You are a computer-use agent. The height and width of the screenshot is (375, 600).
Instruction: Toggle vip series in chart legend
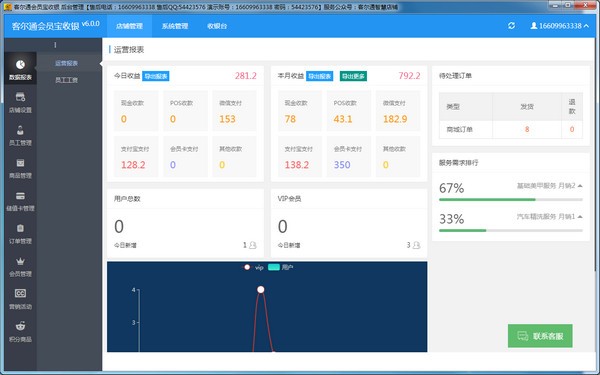coord(254,267)
